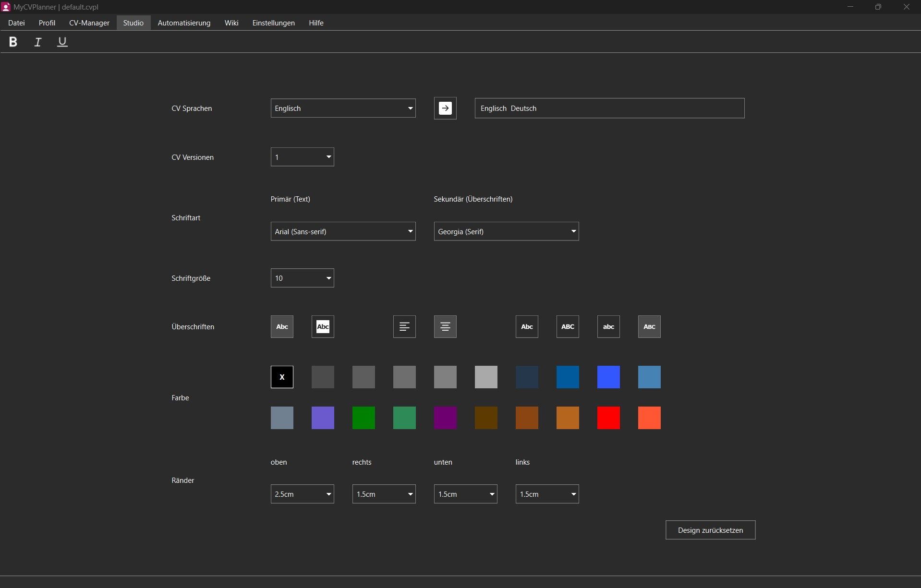Select the boxed Abc heading style
921x588 pixels.
(323, 327)
